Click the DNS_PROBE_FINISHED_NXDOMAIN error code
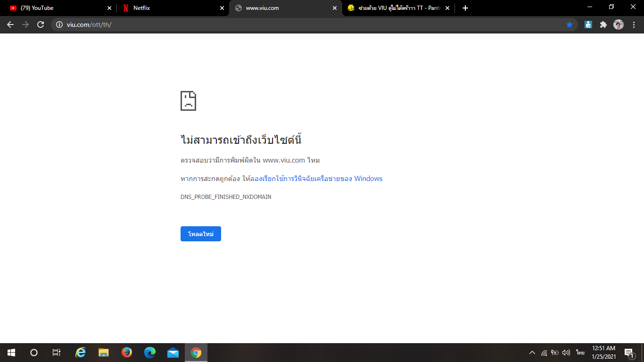 [226, 197]
